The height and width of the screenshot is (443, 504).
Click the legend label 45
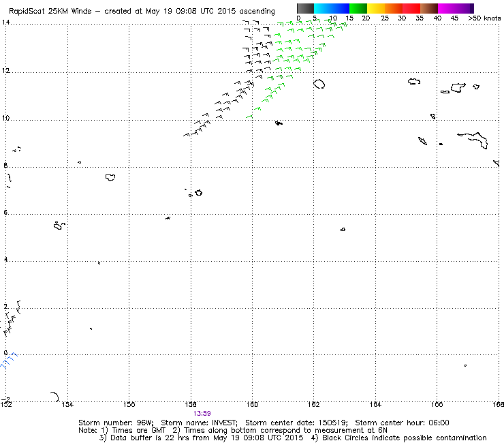(x=454, y=18)
